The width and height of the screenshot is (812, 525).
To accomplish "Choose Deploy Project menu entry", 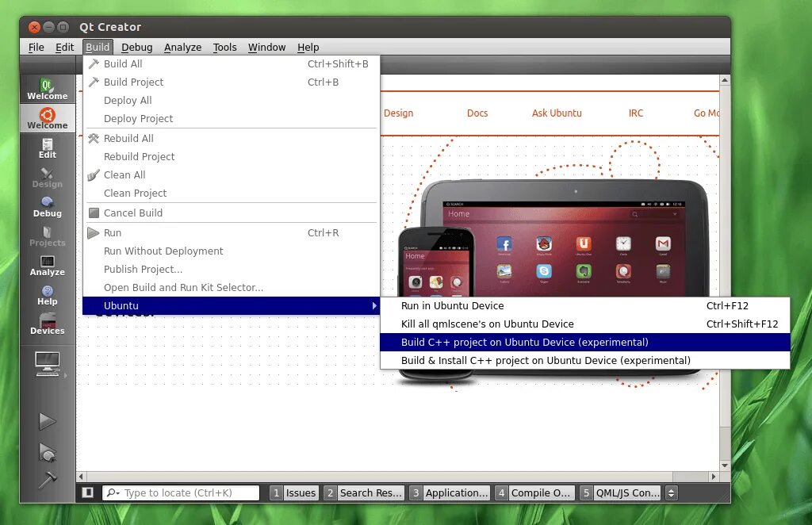I will point(231,119).
